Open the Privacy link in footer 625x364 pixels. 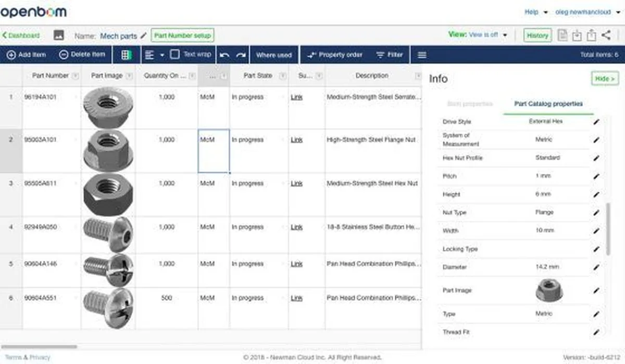[40, 357]
